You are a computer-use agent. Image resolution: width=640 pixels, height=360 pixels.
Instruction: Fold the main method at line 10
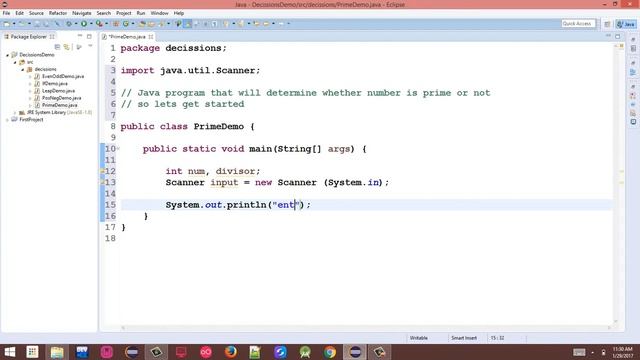point(118,149)
